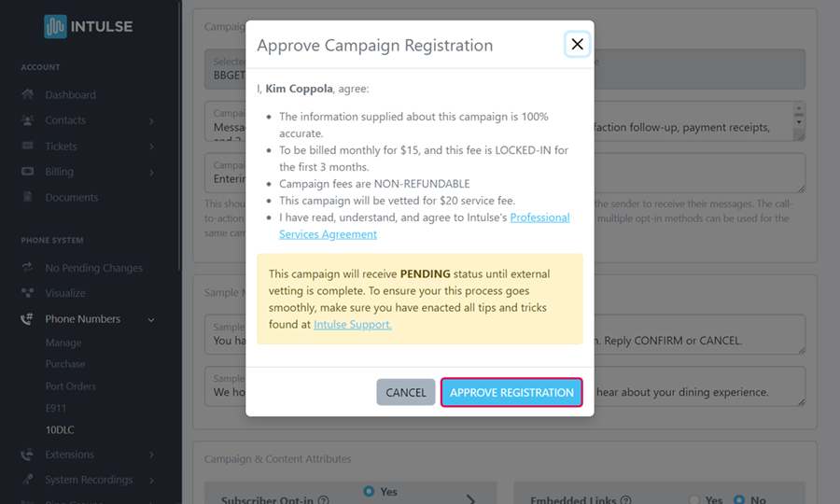Follow the Intulse Support link
Image resolution: width=840 pixels, height=504 pixels.
(353, 325)
